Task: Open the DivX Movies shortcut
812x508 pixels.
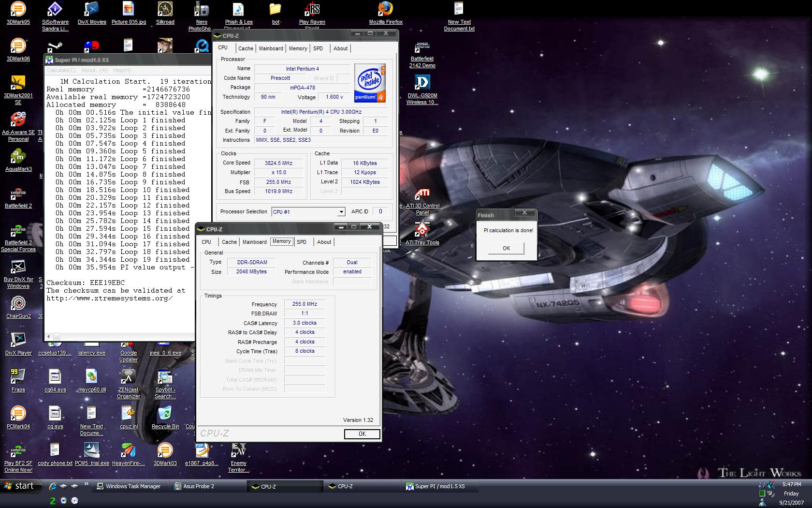Action: point(92,13)
